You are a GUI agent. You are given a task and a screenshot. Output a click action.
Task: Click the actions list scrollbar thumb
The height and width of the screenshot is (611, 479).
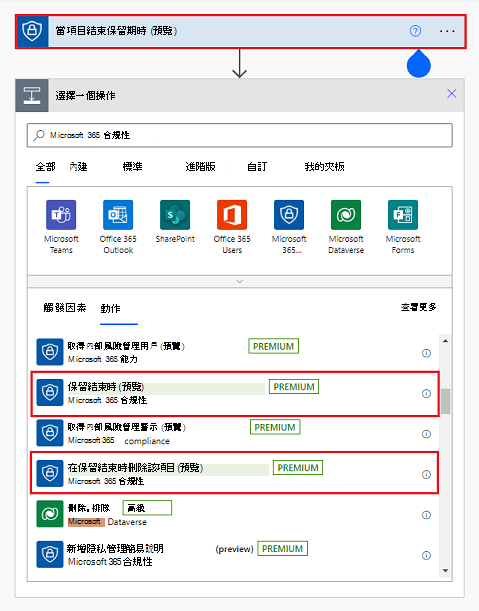(445, 401)
